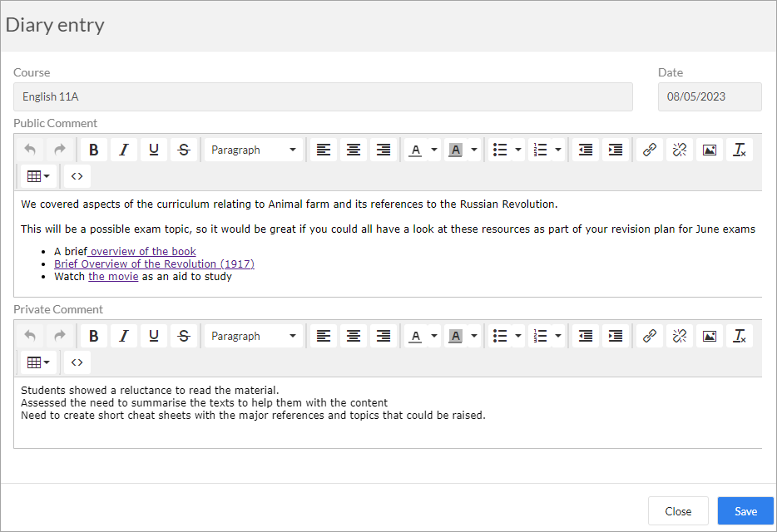This screenshot has height=532, width=777.
Task: Undo in Private Comment toolbar
Action: point(30,336)
